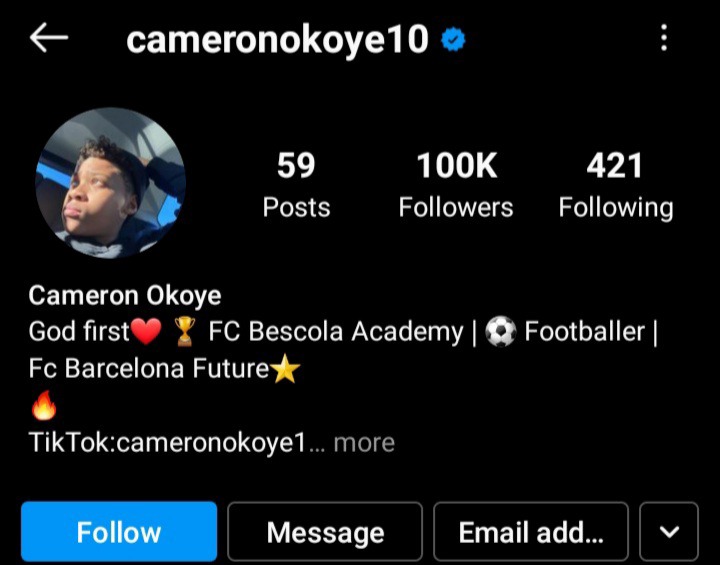Tap the red heart emoji in bio
Screen dimensions: 720x565
[146, 331]
